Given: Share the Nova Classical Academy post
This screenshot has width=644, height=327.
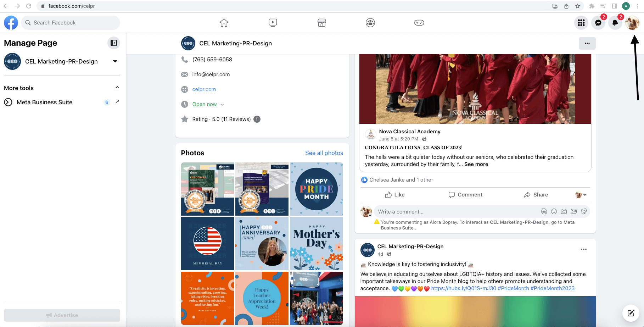Looking at the screenshot, I should [x=536, y=195].
